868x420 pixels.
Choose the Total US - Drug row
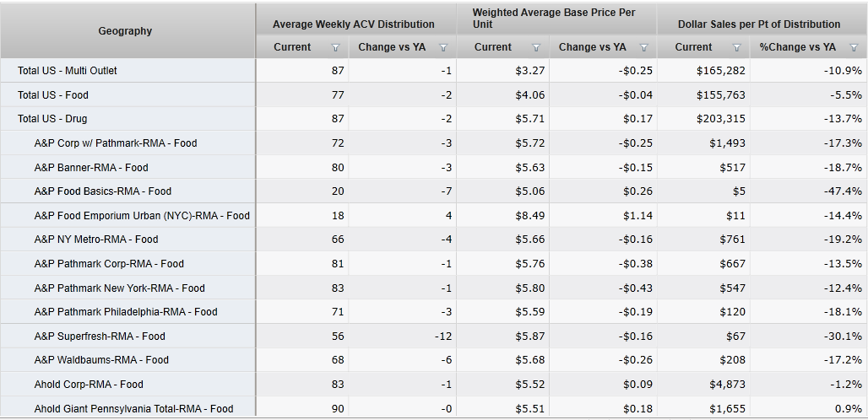[52, 119]
